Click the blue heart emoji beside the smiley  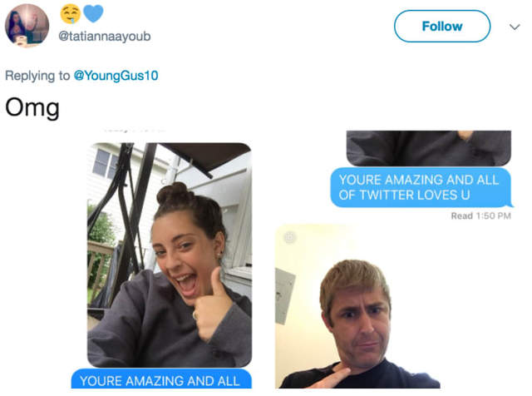(x=93, y=14)
